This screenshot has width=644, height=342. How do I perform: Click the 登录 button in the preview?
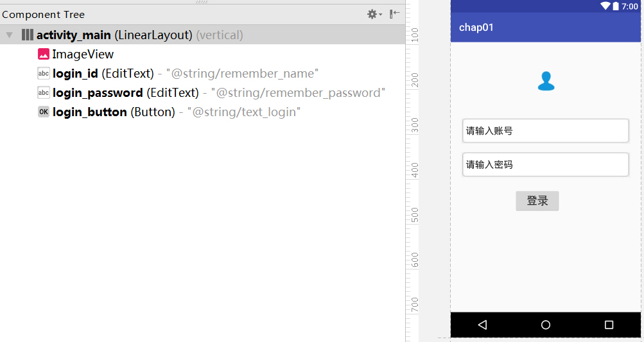537,201
